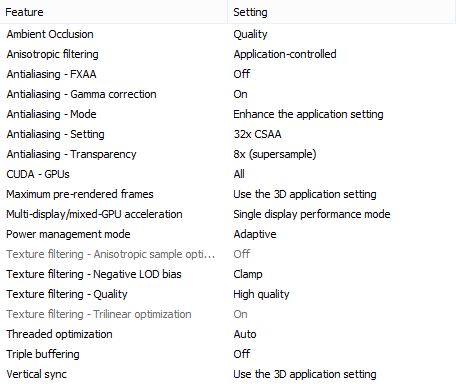
Task: Open 'Enhance the application setting' mode value
Action: tap(308, 114)
